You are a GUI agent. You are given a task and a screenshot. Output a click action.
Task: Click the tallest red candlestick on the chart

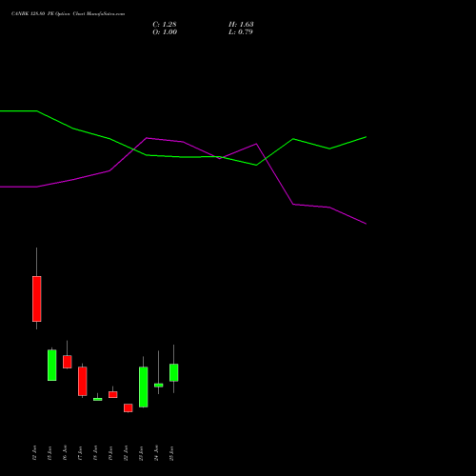(37, 299)
